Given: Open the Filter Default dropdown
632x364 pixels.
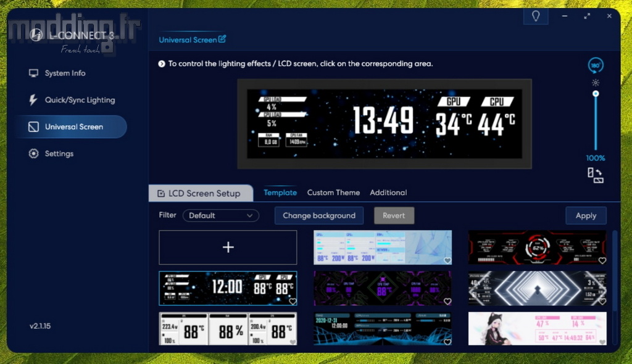Looking at the screenshot, I should (220, 215).
